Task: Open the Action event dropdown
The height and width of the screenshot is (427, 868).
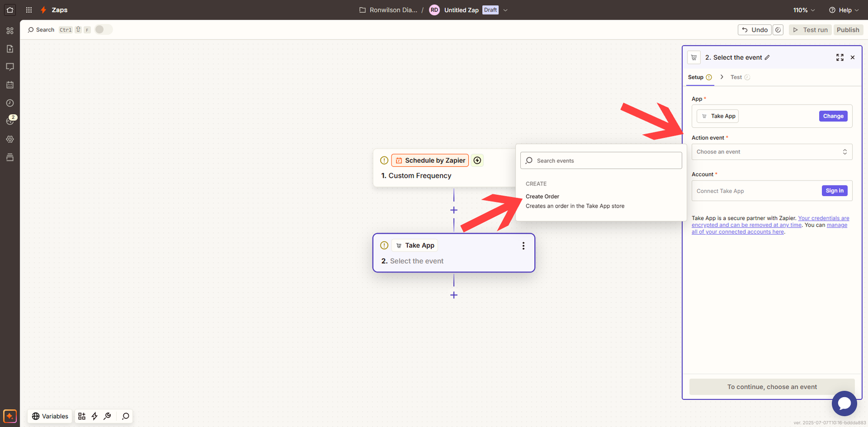Action: point(772,152)
